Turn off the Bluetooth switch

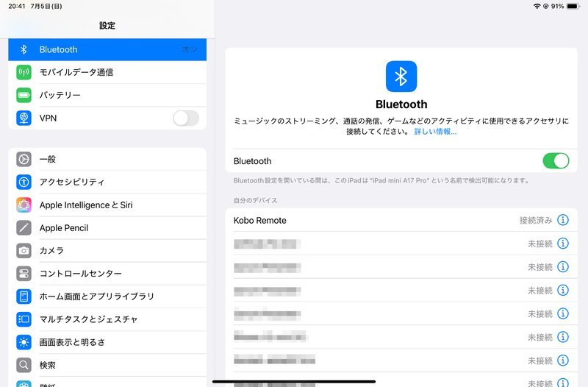(556, 161)
